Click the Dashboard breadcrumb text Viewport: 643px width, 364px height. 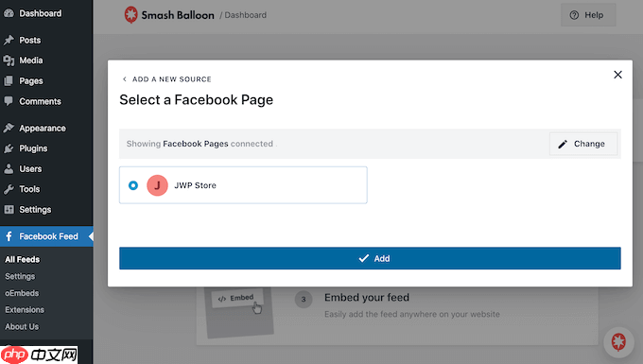tap(245, 15)
